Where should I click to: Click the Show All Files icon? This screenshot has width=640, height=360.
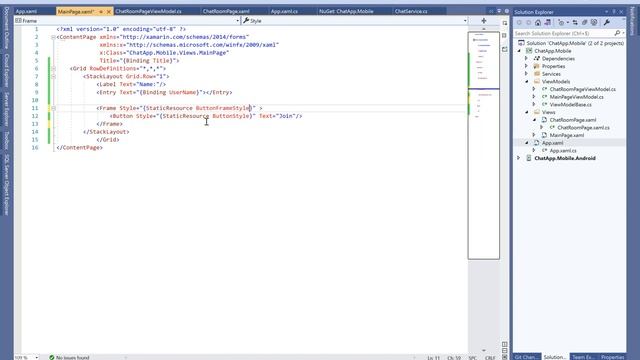(594, 23)
